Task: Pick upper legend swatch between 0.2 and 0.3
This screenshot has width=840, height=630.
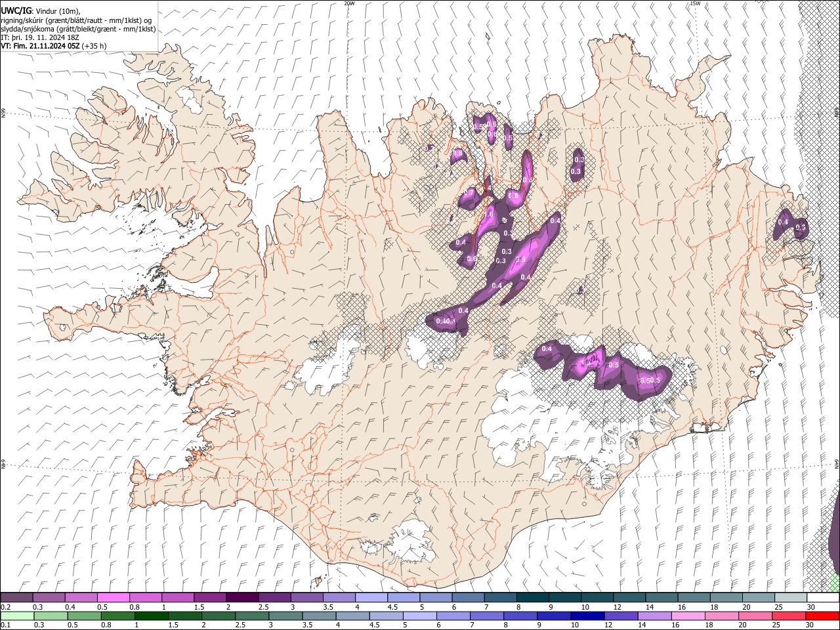Action: (16, 598)
